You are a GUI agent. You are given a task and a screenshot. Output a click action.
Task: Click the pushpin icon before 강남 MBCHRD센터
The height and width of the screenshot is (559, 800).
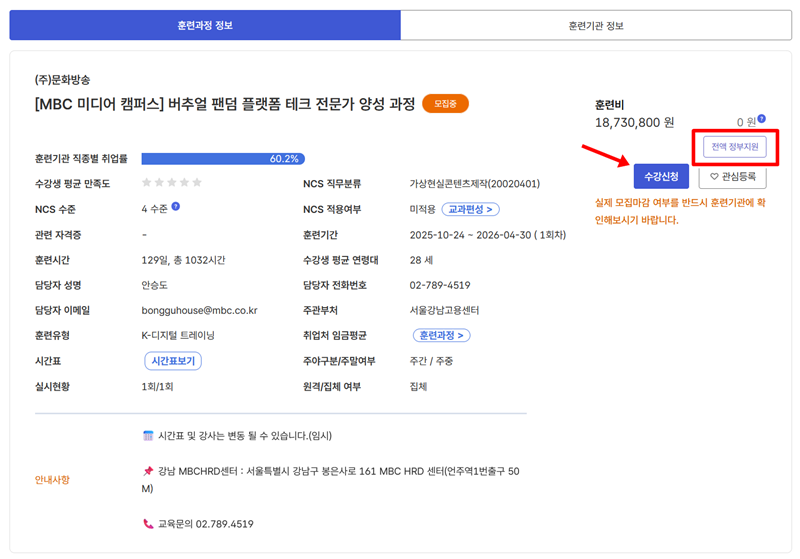148,471
